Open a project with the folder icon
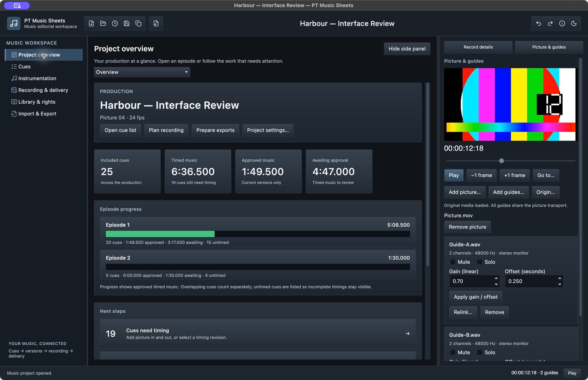The width and height of the screenshot is (588, 380). [x=103, y=24]
